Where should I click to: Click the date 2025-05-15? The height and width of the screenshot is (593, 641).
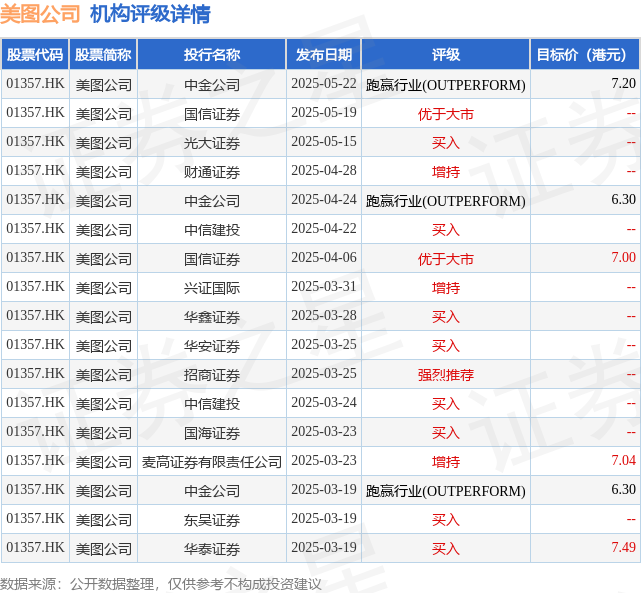point(324,142)
